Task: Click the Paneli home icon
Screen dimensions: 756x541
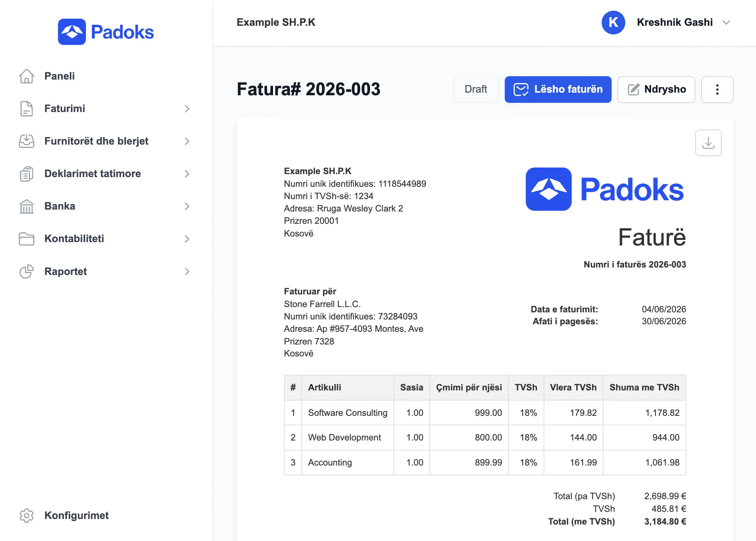Action: click(27, 76)
